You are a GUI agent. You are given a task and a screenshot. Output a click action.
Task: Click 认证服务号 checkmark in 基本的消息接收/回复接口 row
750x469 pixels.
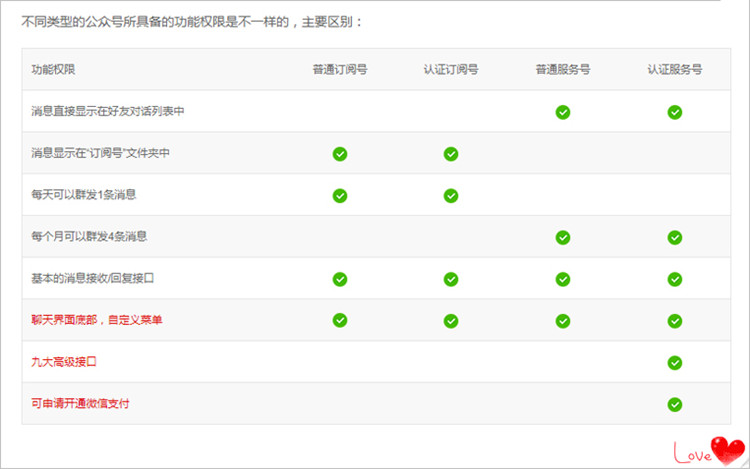(x=674, y=279)
